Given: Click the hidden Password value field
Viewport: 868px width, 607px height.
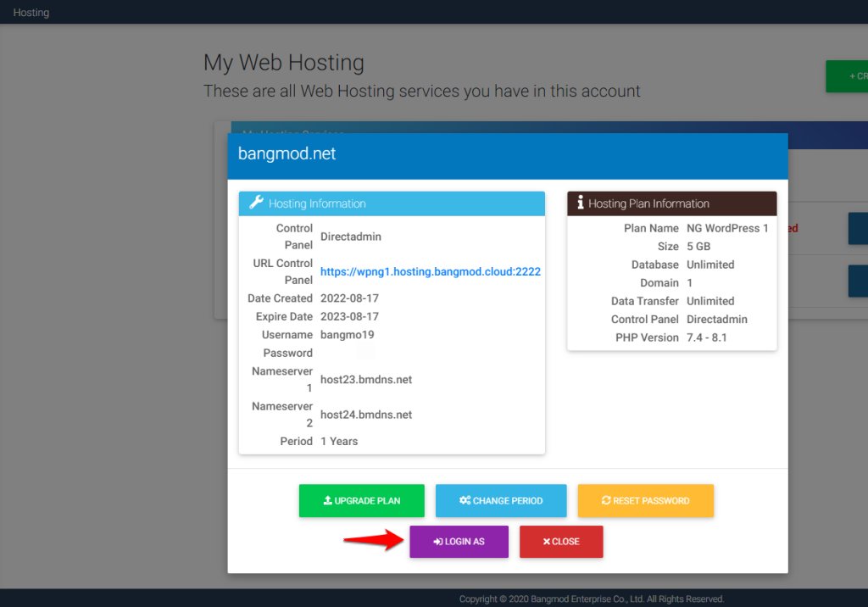Looking at the screenshot, I should click(x=364, y=353).
